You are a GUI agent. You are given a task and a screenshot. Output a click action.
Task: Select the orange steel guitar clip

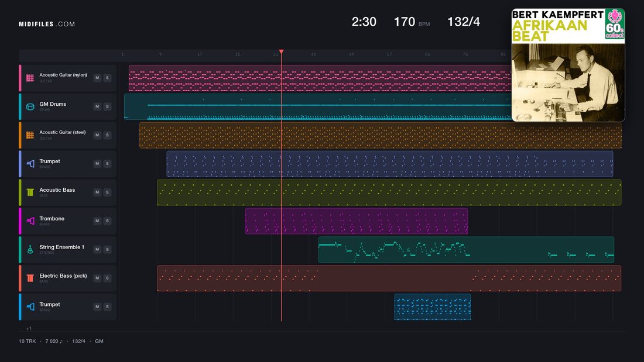(x=381, y=135)
